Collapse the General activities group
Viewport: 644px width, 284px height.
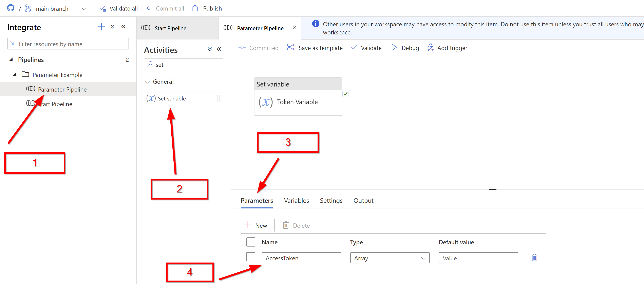coord(148,82)
